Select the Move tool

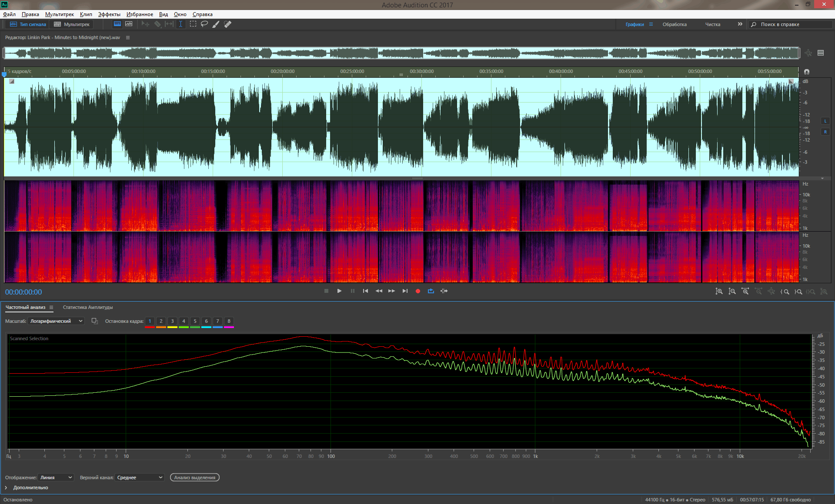point(146,24)
